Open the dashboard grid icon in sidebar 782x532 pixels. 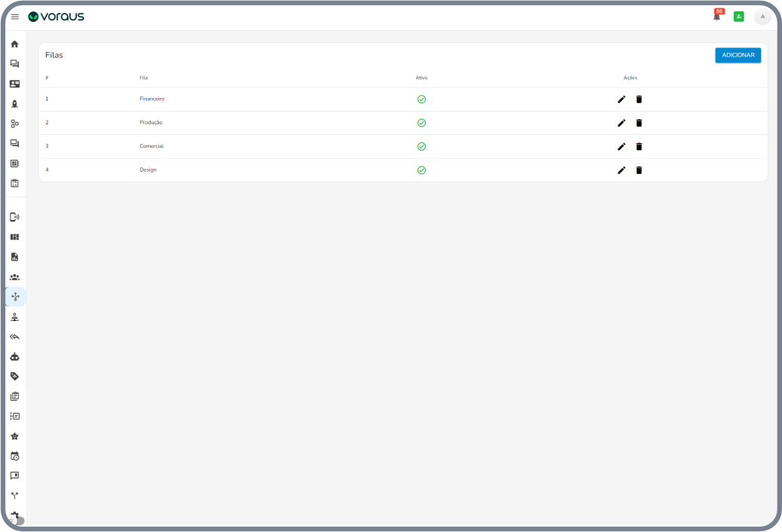point(14,237)
